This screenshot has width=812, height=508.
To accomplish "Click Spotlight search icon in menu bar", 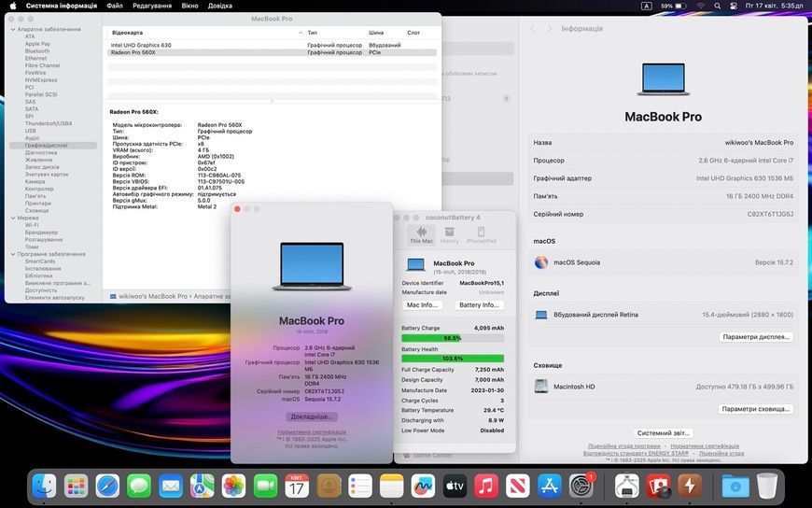I will [717, 6].
